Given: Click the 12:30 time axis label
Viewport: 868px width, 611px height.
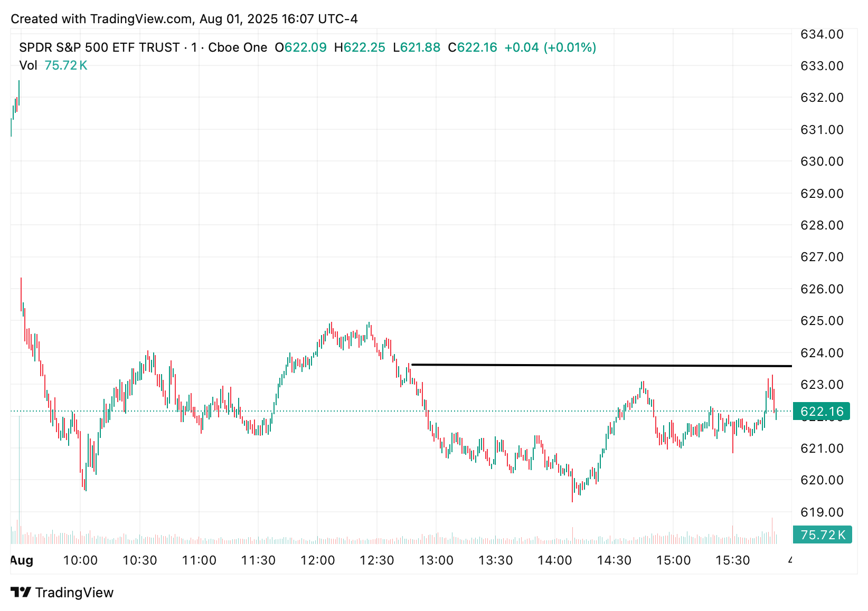Looking at the screenshot, I should pyautogui.click(x=377, y=560).
